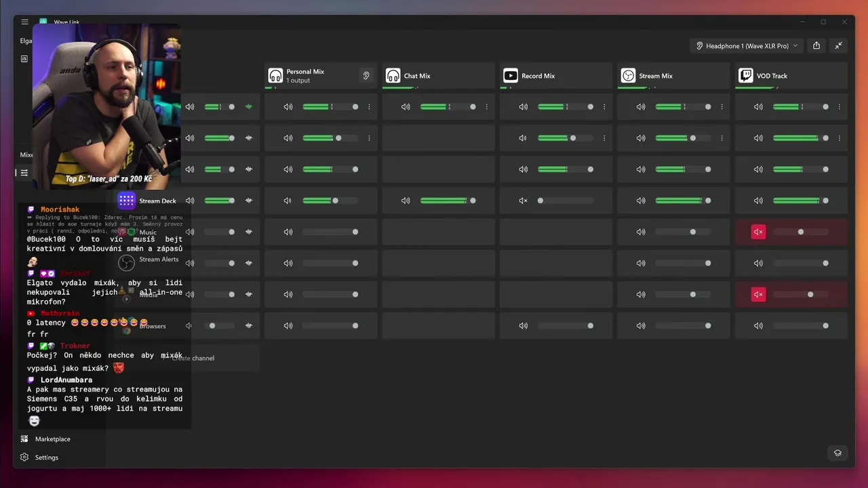Open three-dot menu of second Personal Mix channel
The width and height of the screenshot is (868, 488).
point(369,138)
